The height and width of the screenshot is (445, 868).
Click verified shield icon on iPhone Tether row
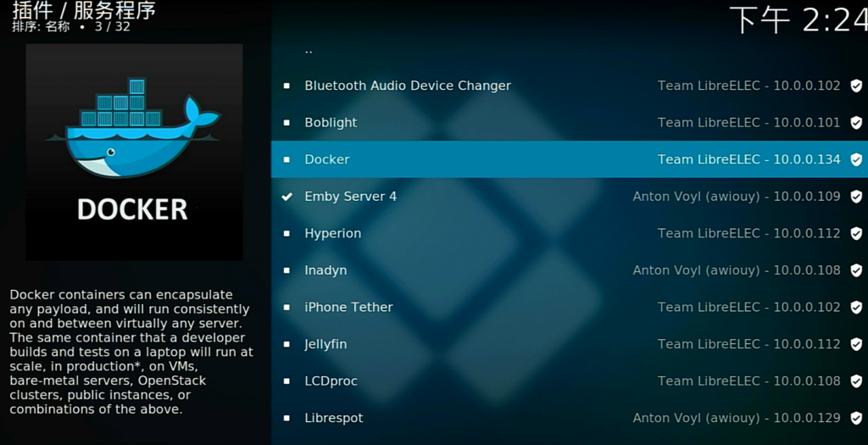(x=856, y=307)
